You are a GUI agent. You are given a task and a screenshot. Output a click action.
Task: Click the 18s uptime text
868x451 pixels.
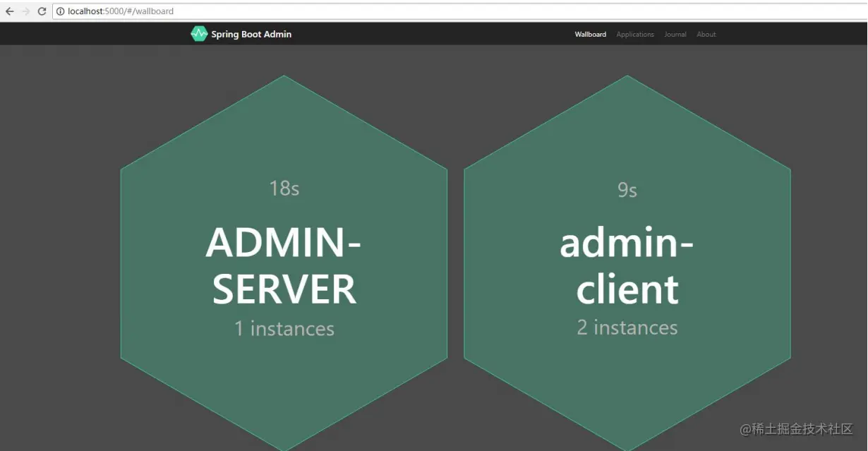point(284,188)
